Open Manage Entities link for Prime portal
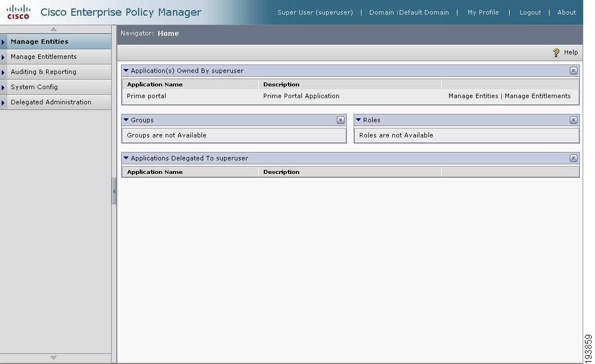595x364 pixels. pyautogui.click(x=473, y=96)
